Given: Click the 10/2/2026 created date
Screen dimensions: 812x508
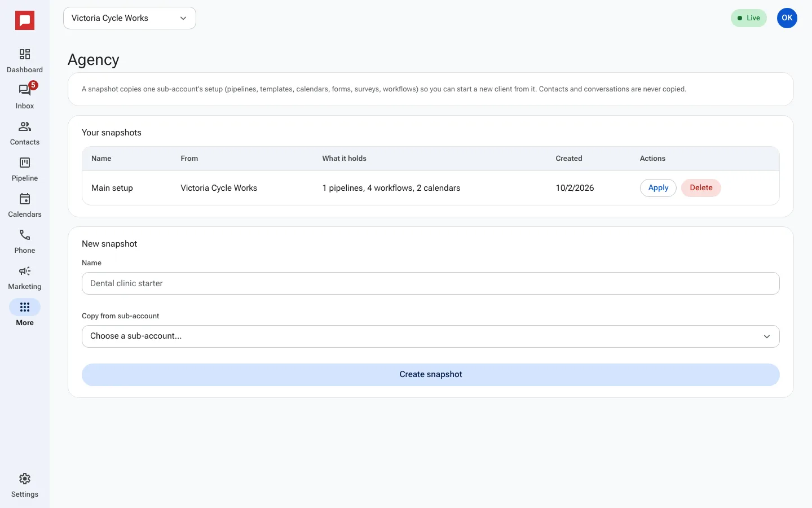Looking at the screenshot, I should [x=575, y=188].
